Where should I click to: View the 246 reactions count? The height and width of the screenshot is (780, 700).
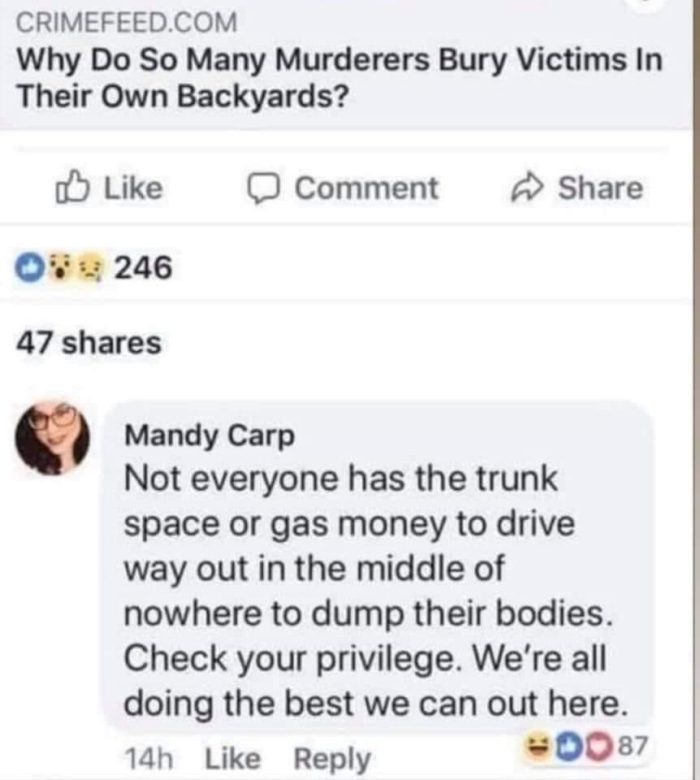coord(141,266)
